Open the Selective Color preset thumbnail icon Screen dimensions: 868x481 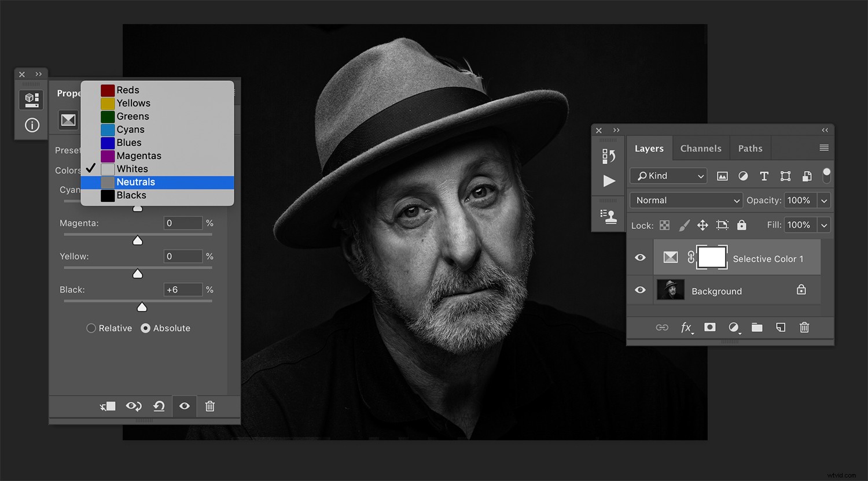point(68,120)
